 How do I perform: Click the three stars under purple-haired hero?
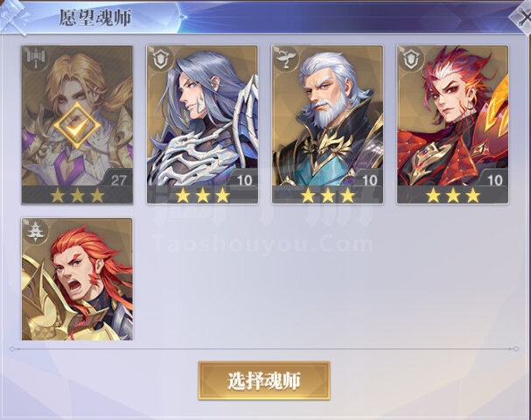(202, 195)
